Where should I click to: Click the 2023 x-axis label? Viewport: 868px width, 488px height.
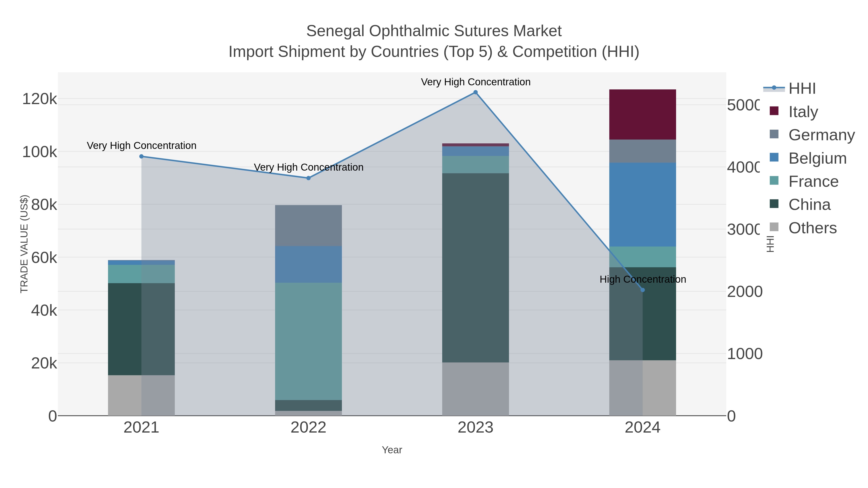[475, 428]
